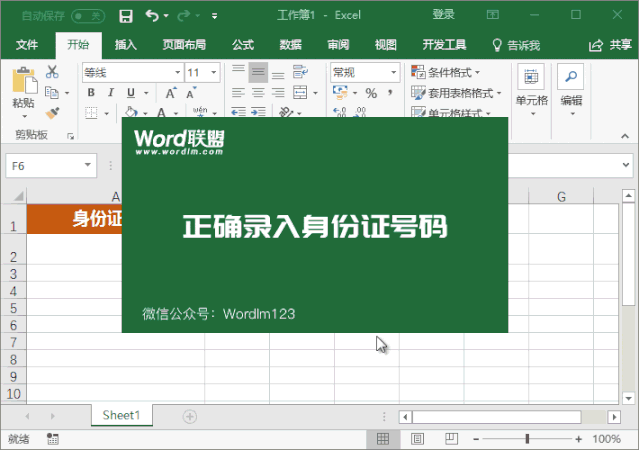Click the accounting number format icon
This screenshot has width=639, height=450.
pos(340,93)
